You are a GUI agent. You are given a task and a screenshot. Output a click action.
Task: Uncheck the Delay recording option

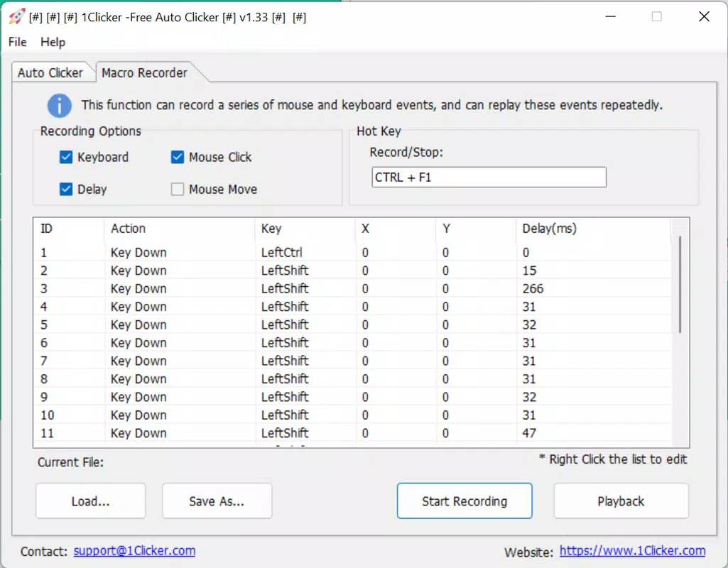66,189
